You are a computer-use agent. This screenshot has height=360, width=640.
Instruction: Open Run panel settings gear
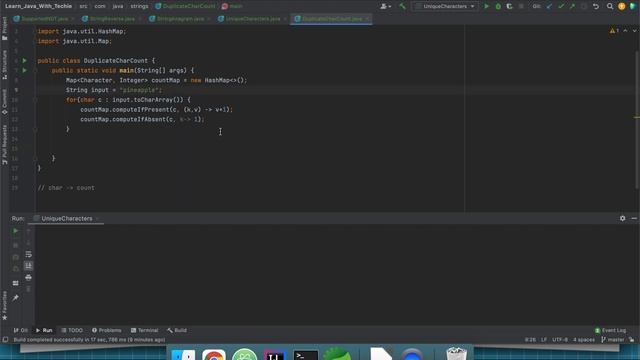pyautogui.click(x=622, y=218)
